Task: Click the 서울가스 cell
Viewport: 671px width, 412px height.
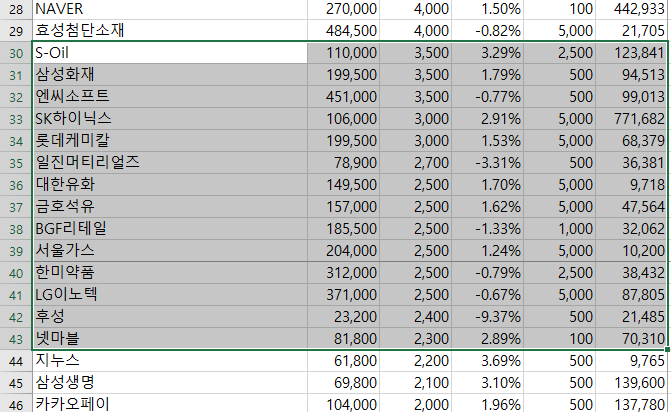Action: [170, 251]
